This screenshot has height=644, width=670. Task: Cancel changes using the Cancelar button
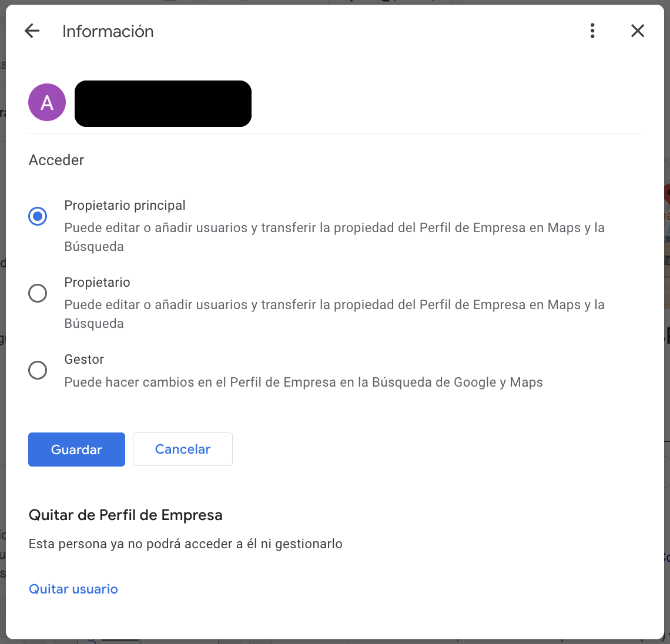[x=182, y=449]
